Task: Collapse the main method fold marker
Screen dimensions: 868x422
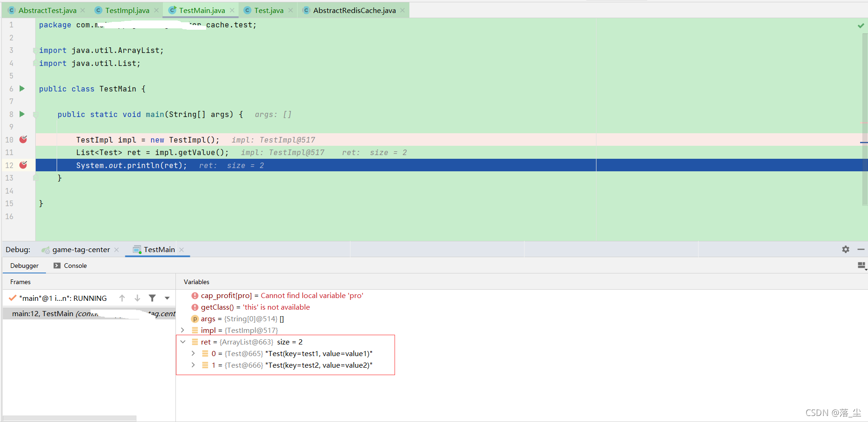Action: (x=35, y=114)
